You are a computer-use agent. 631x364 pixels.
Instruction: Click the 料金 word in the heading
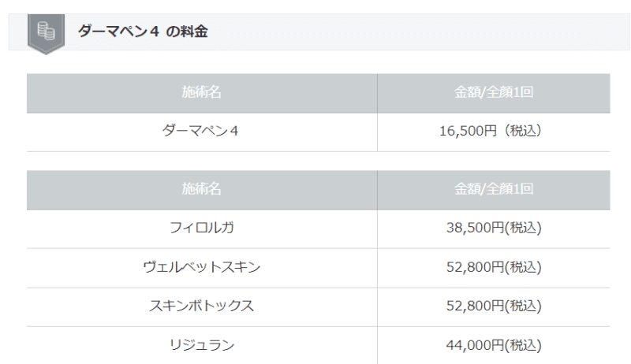point(194,32)
